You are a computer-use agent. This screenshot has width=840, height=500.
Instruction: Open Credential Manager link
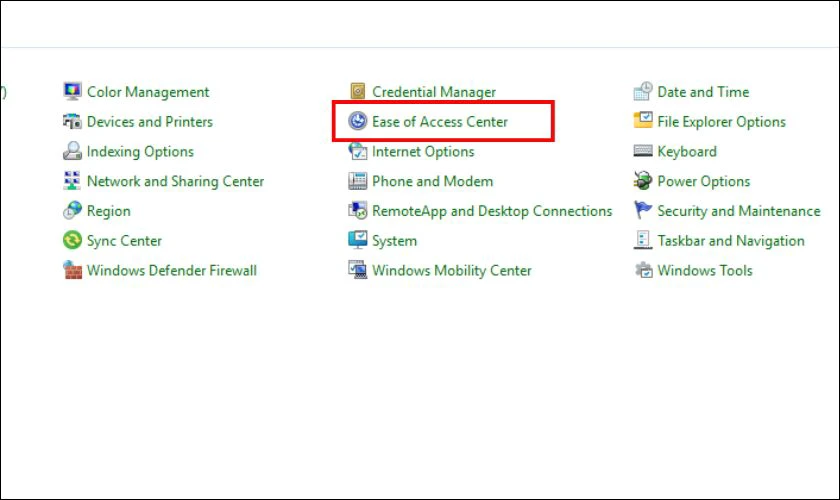point(434,92)
